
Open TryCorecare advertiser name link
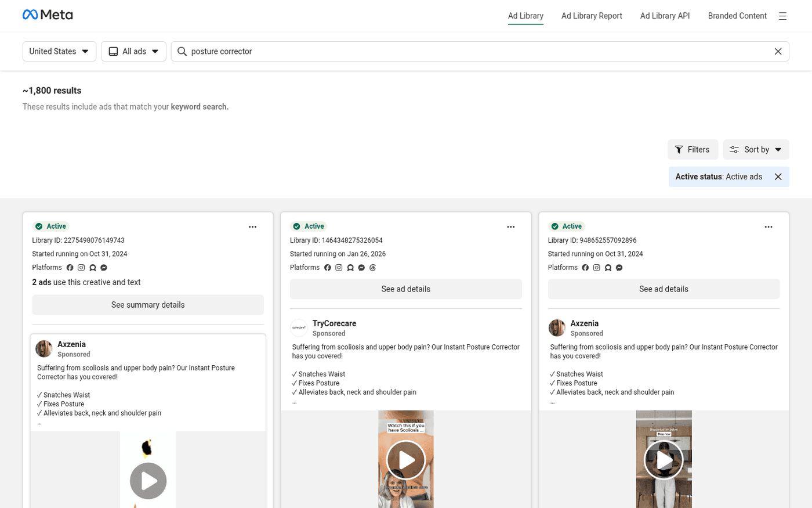point(334,323)
